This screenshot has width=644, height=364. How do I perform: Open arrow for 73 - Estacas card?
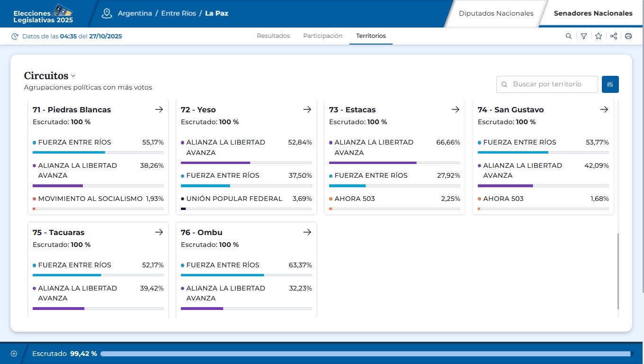click(x=456, y=109)
